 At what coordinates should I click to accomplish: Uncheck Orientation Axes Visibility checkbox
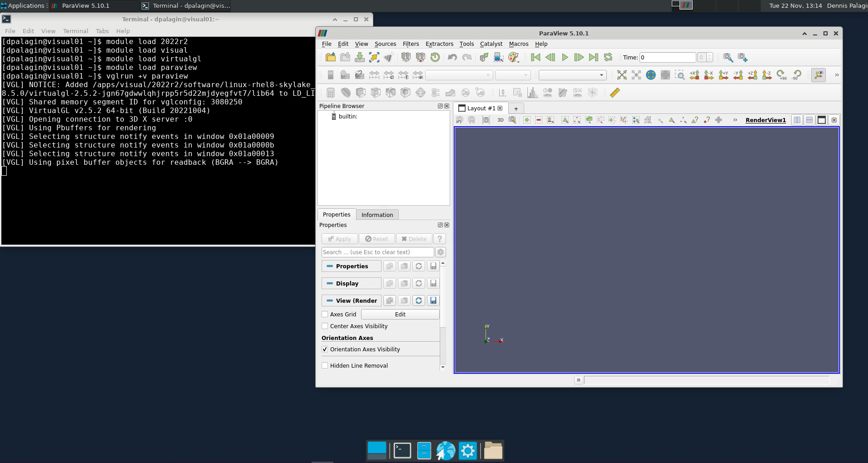[325, 349]
